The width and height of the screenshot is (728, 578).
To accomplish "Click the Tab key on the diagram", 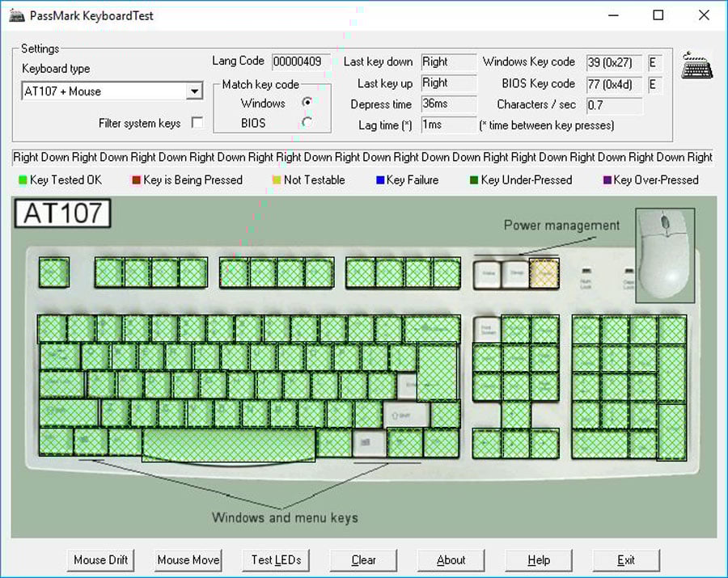I will click(x=60, y=357).
